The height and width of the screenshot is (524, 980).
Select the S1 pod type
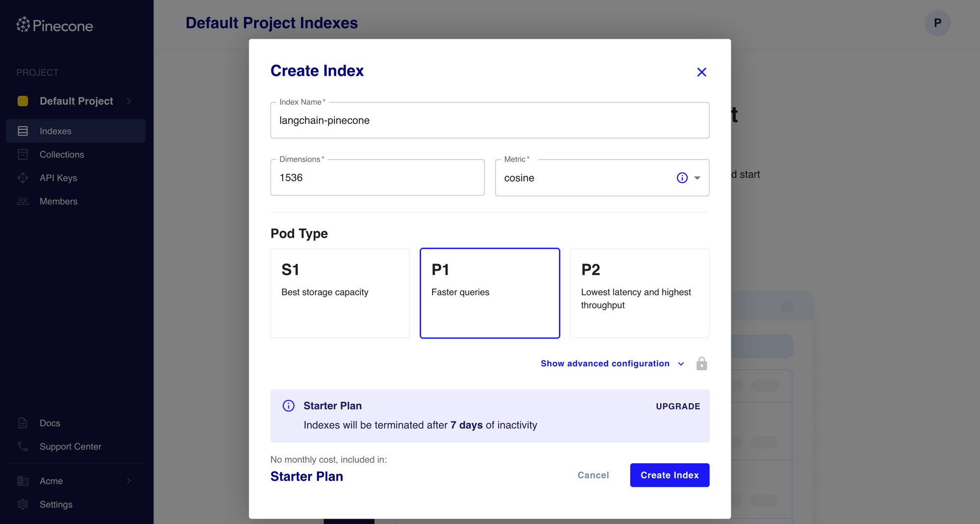(340, 293)
